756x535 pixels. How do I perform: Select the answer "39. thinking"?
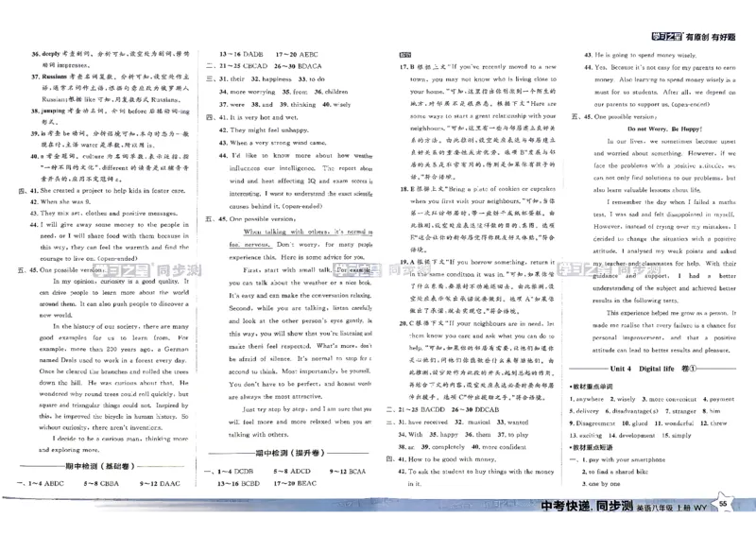click(x=298, y=104)
